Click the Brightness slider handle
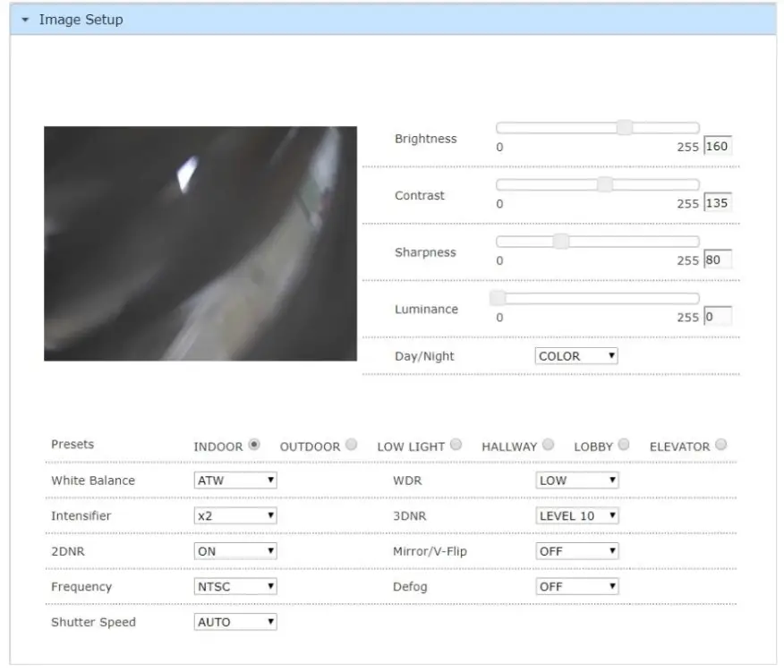The height and width of the screenshot is (672, 784). [x=626, y=127]
